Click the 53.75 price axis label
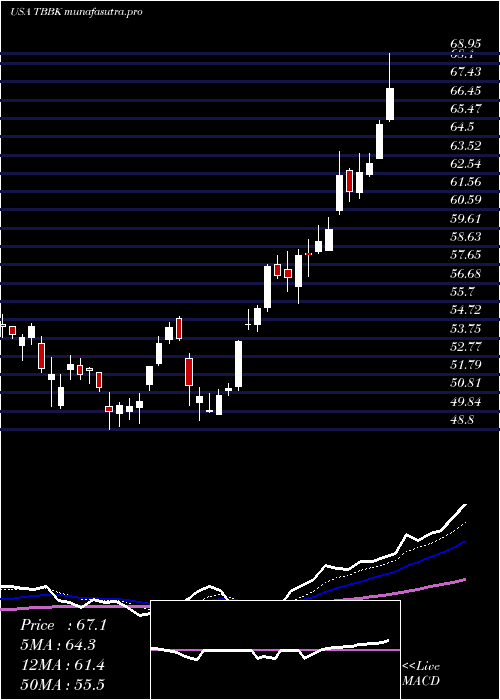The image size is (500, 700). 466,329
